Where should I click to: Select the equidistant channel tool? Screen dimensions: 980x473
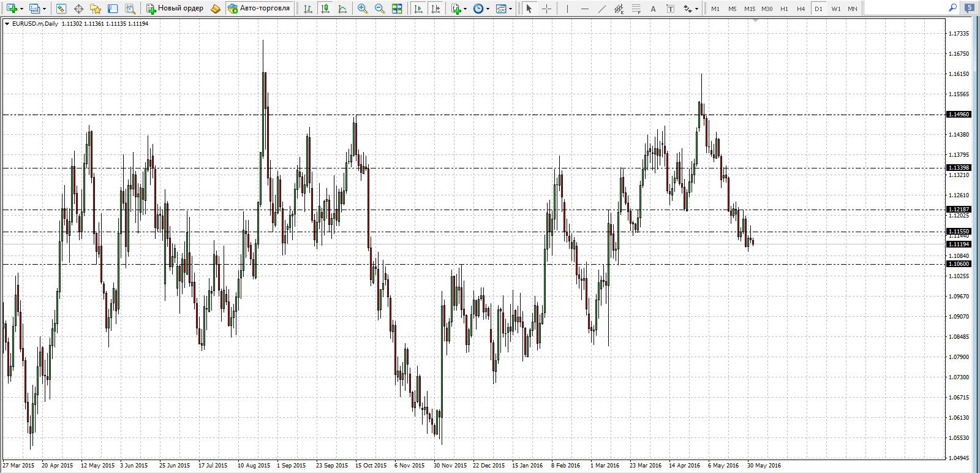tap(619, 9)
